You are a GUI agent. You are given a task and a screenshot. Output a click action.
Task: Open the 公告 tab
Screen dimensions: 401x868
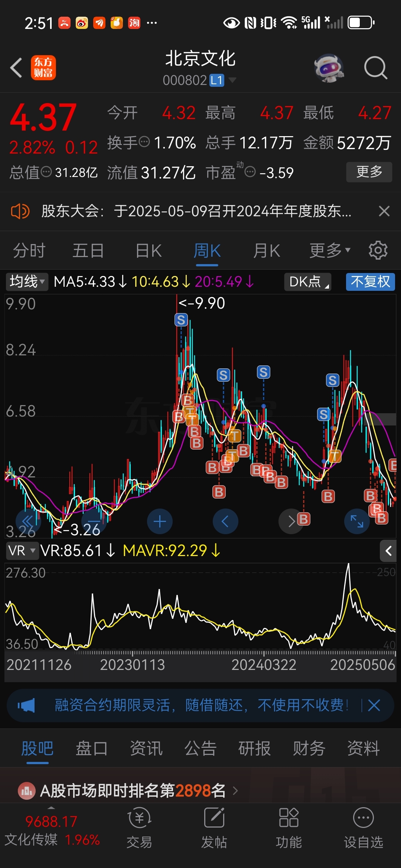click(200, 748)
